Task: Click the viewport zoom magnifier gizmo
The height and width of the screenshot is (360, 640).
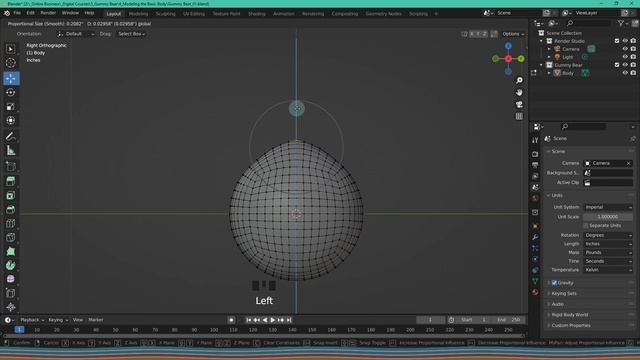Action: point(519,80)
